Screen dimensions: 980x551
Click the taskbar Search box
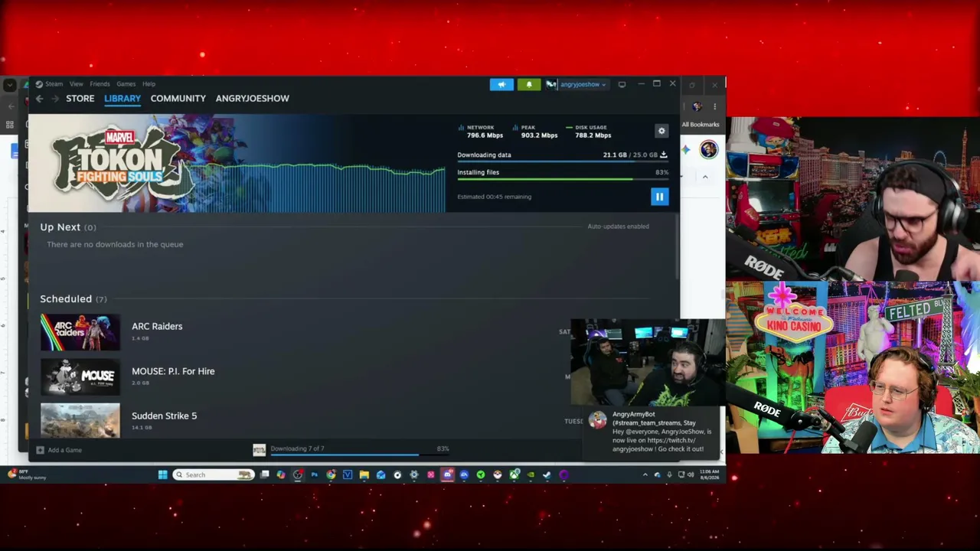[x=213, y=474]
